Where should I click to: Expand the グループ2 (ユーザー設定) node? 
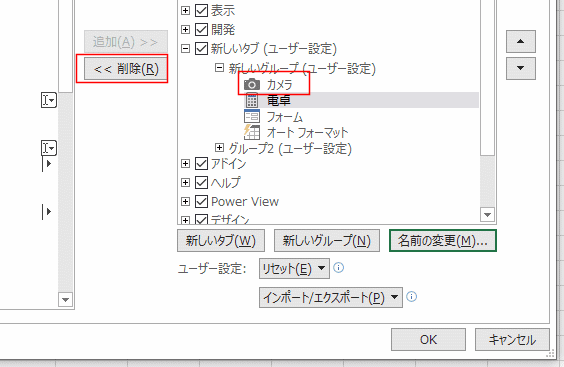tap(219, 147)
